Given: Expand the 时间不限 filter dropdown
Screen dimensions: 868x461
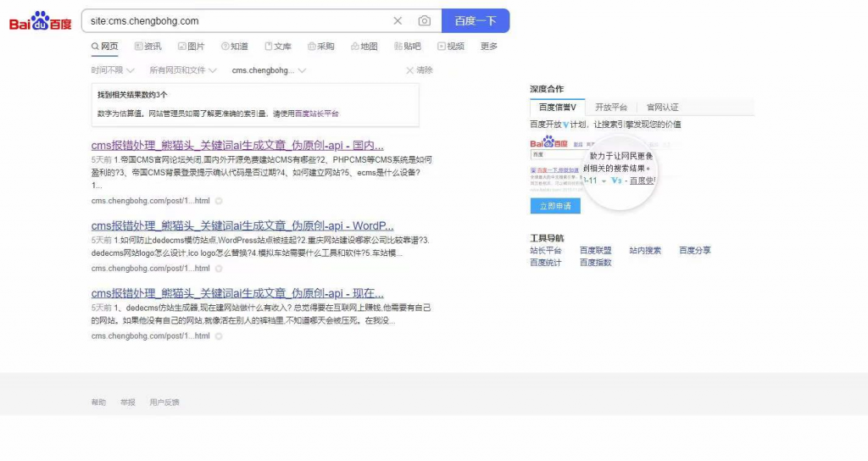Looking at the screenshot, I should pyautogui.click(x=113, y=70).
